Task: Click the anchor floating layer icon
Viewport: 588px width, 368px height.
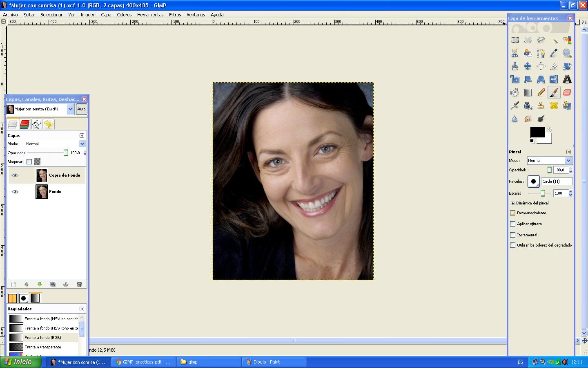Action: [x=66, y=284]
